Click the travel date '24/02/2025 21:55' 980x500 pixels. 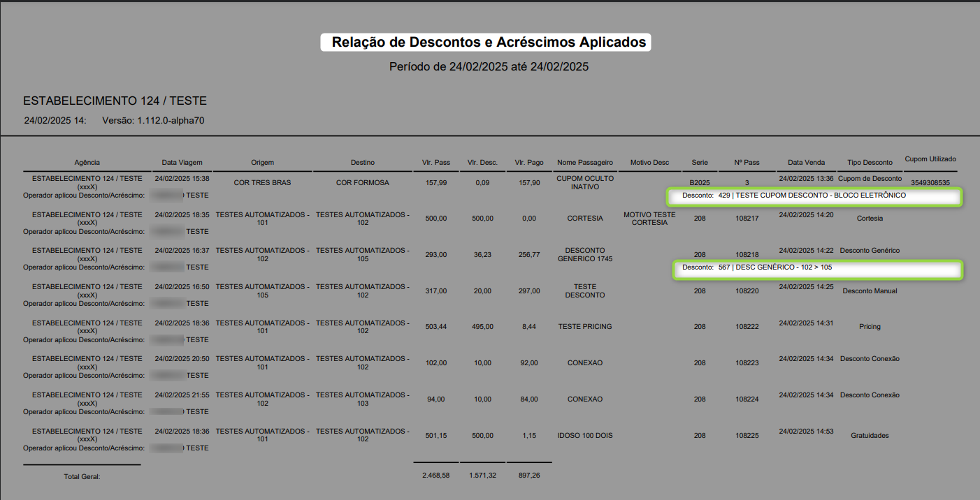point(182,395)
